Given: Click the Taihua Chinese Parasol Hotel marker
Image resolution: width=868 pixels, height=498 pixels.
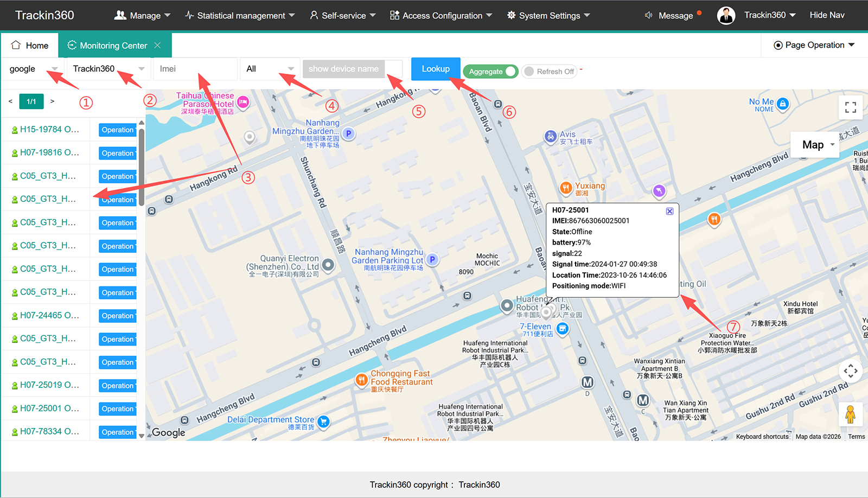Looking at the screenshot, I should tap(243, 101).
